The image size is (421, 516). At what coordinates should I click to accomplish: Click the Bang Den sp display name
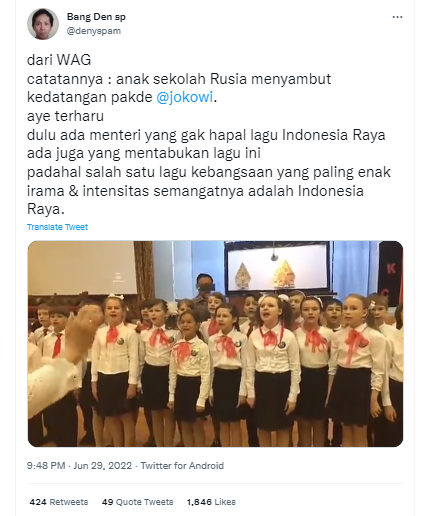96,16
